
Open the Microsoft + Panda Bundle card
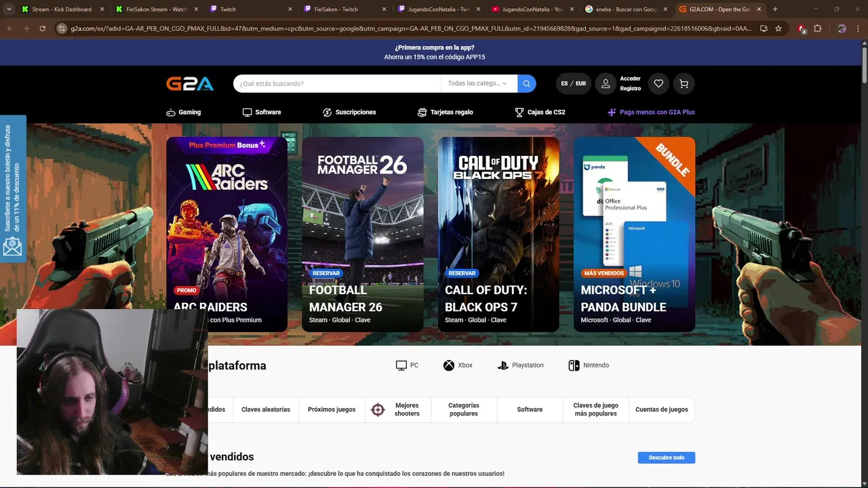coord(634,235)
